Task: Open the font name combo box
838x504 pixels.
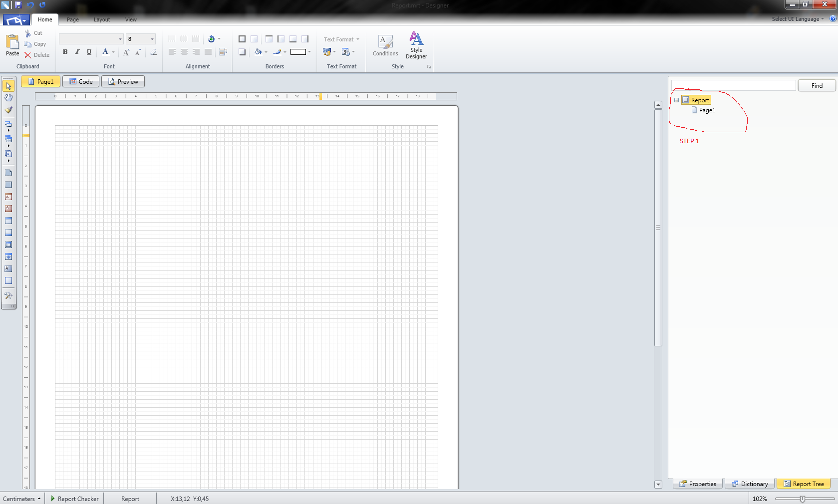Action: (x=91, y=39)
